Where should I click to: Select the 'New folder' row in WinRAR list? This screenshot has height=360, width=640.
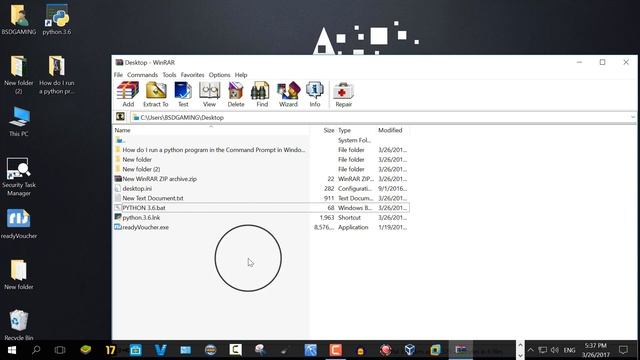(x=261, y=160)
